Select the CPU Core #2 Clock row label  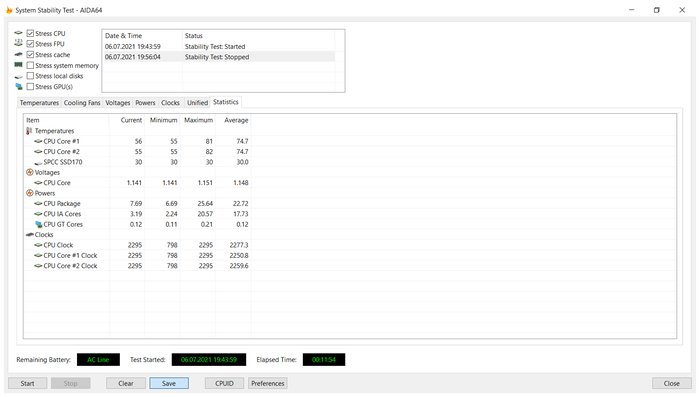click(70, 266)
